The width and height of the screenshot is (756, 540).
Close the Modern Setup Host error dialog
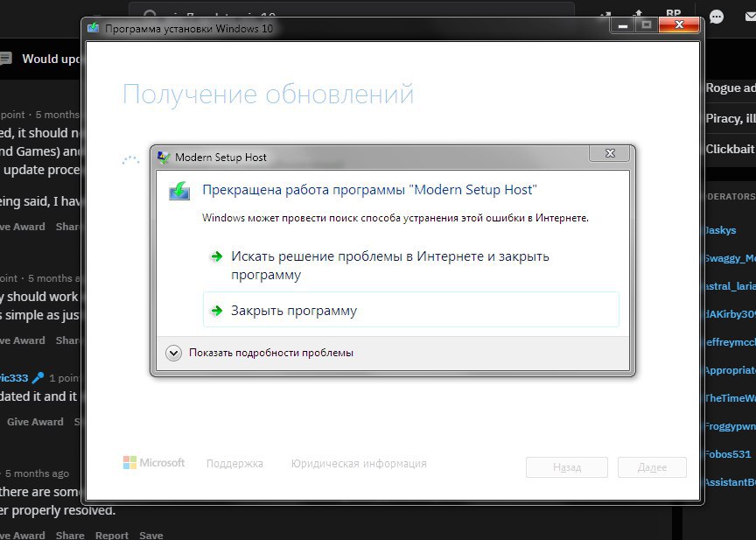click(610, 153)
